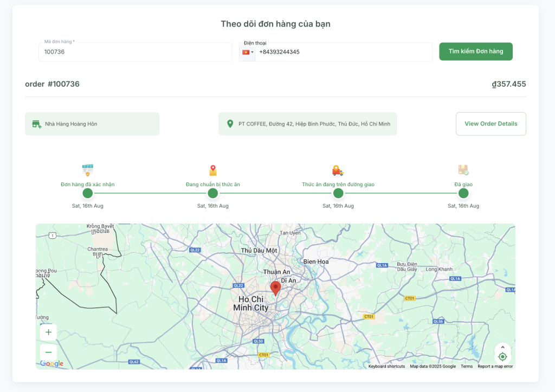The height and width of the screenshot is (392, 555).
Task: Click the green current location target icon
Action: pyautogui.click(x=502, y=356)
